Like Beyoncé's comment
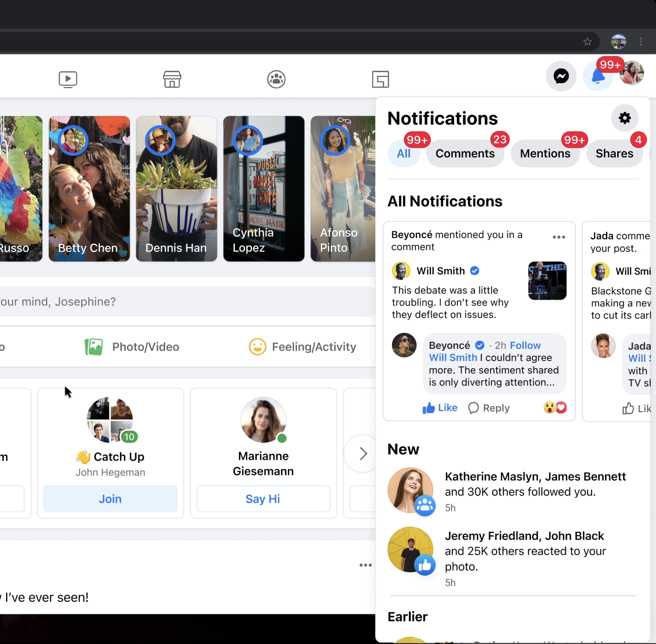This screenshot has height=644, width=656. (x=440, y=408)
